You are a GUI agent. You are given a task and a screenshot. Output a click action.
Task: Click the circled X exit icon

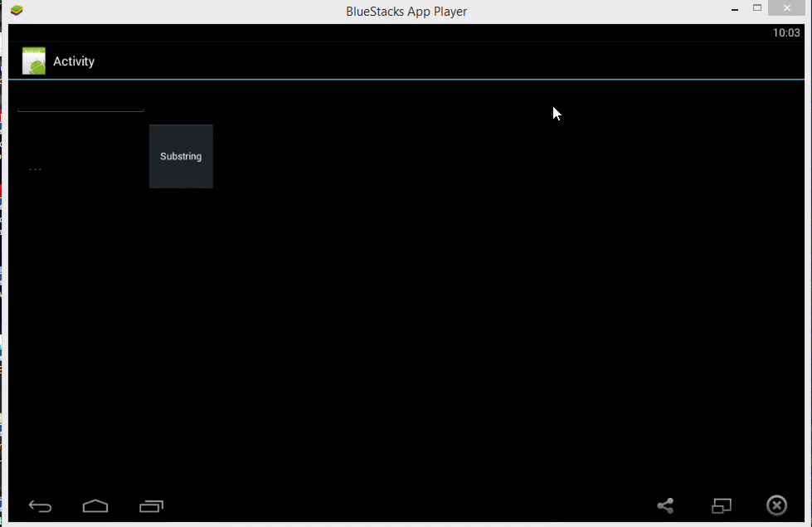(x=776, y=505)
